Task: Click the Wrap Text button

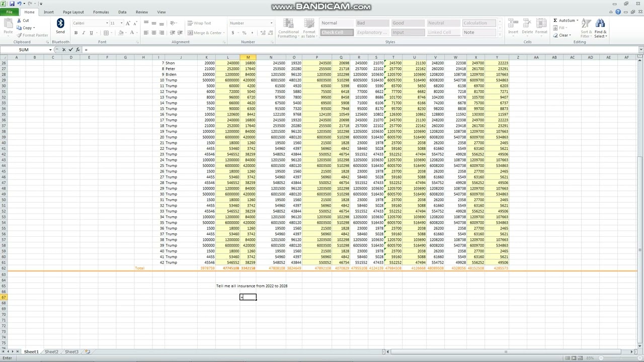Action: point(199,23)
